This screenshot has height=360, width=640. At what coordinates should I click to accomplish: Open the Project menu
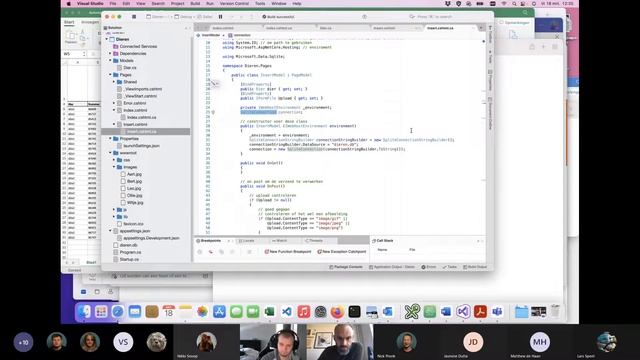point(178,3)
